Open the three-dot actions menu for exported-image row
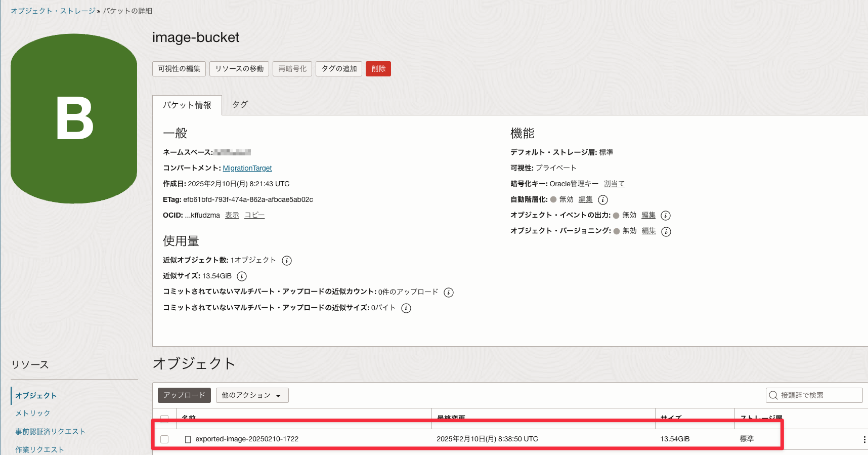868x455 pixels. [864, 439]
